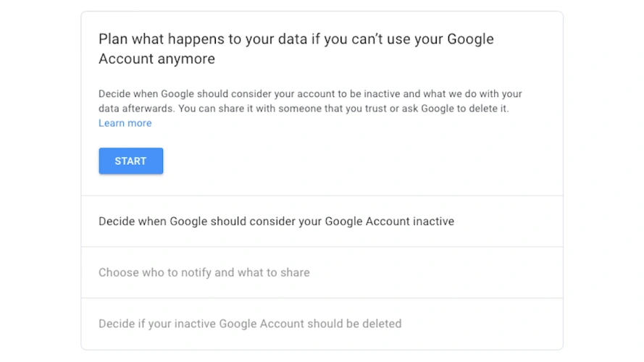This screenshot has width=644, height=362.
Task: Open the Learn more link
Action: (125, 123)
